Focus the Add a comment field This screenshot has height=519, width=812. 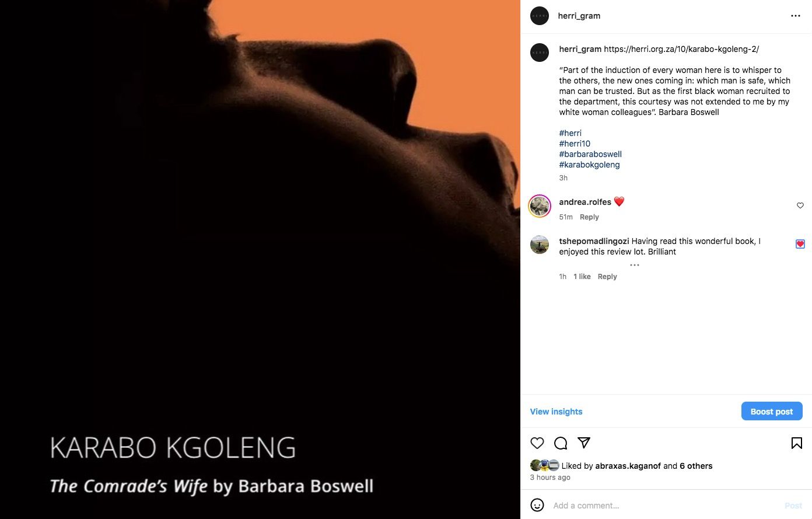point(665,506)
